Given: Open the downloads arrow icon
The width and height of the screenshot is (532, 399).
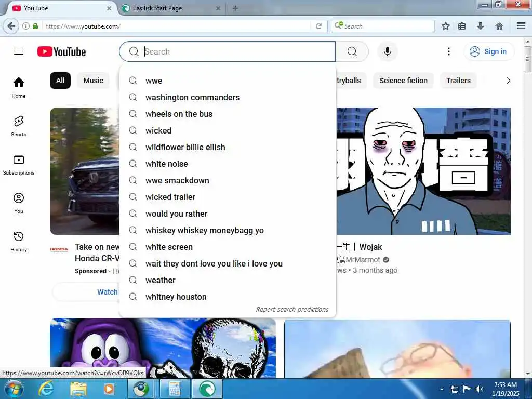Looking at the screenshot, I should [480, 26].
